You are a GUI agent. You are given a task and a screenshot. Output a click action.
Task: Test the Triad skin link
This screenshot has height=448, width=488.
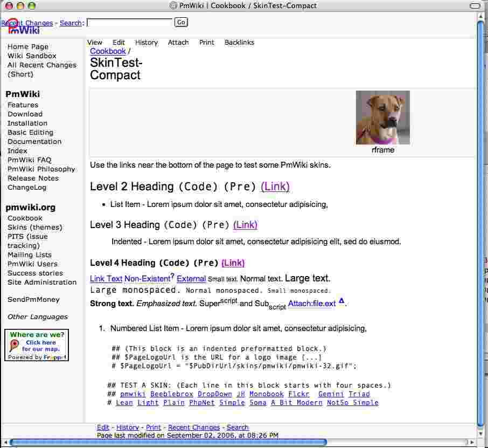click(359, 394)
